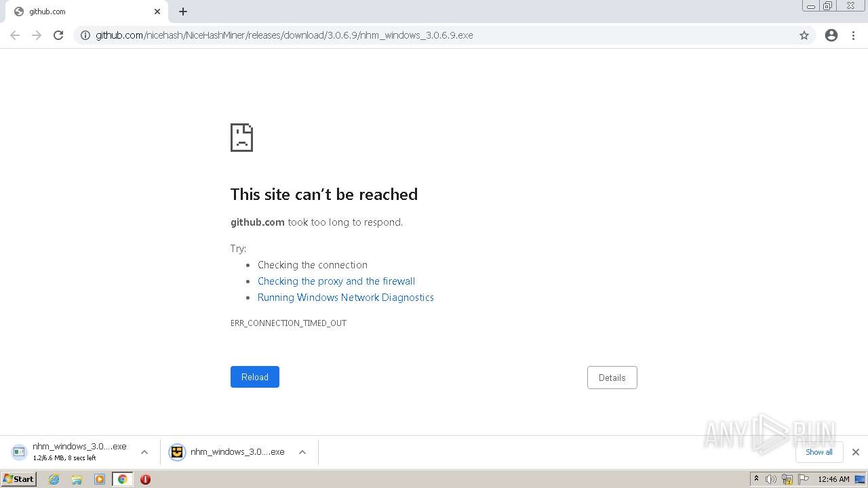This screenshot has width=868, height=488.
Task: Launch Internet Explorer from the taskbar
Action: click(x=54, y=479)
